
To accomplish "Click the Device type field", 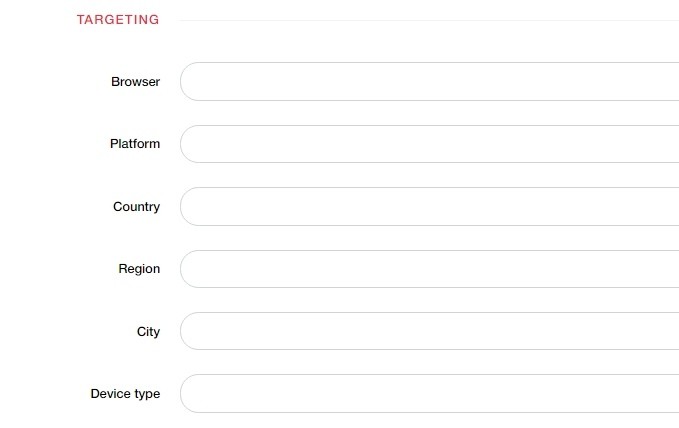I will click(430, 394).
